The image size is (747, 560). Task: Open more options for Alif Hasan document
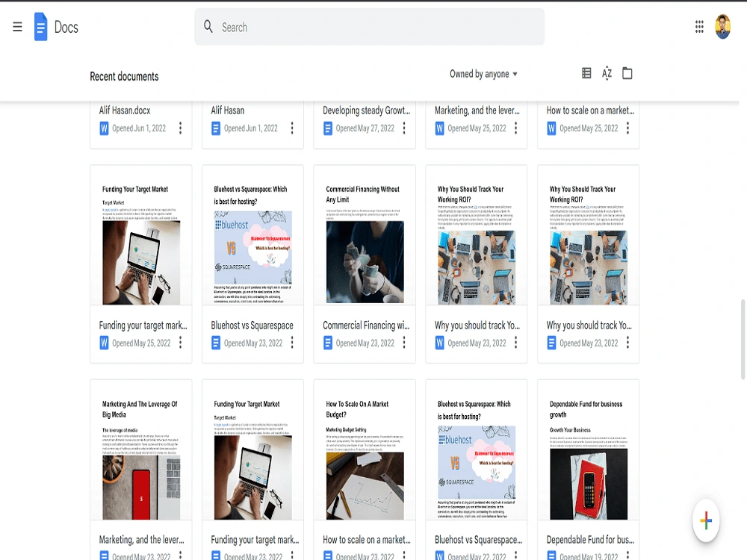[x=292, y=128]
